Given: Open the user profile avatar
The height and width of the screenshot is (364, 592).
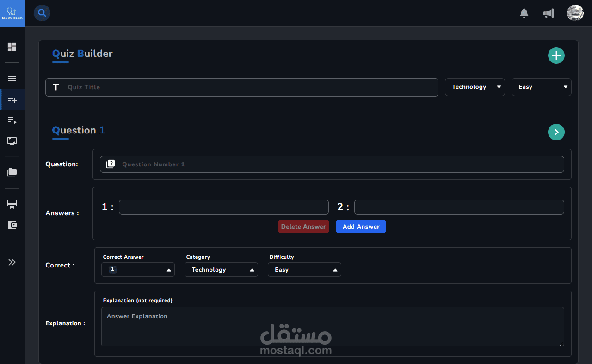Looking at the screenshot, I should [575, 13].
